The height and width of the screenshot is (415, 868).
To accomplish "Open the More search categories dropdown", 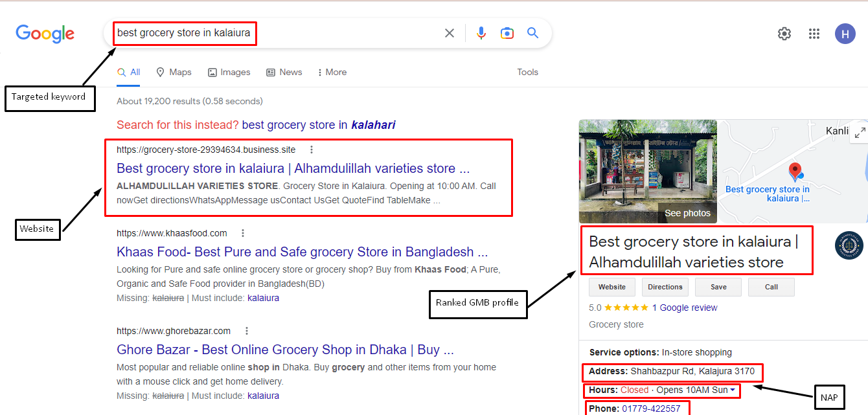I will 332,72.
